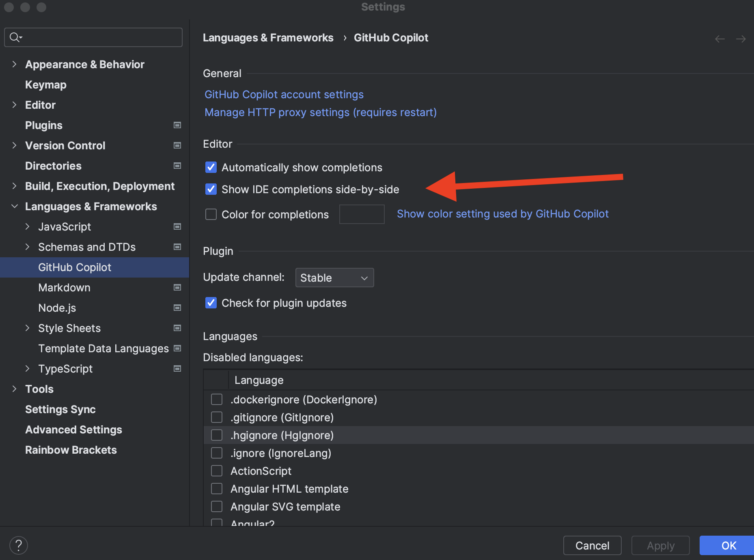Click the settings icon beside Template Data Languages
The height and width of the screenshot is (560, 754).
pyautogui.click(x=177, y=348)
